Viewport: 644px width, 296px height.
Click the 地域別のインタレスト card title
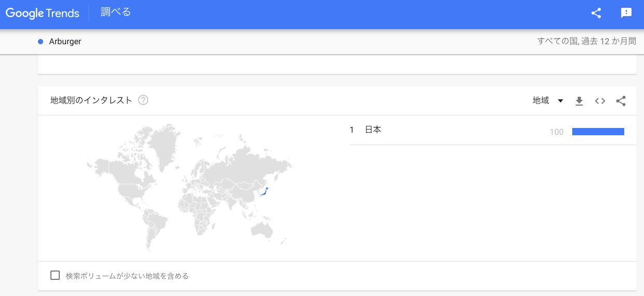[91, 100]
